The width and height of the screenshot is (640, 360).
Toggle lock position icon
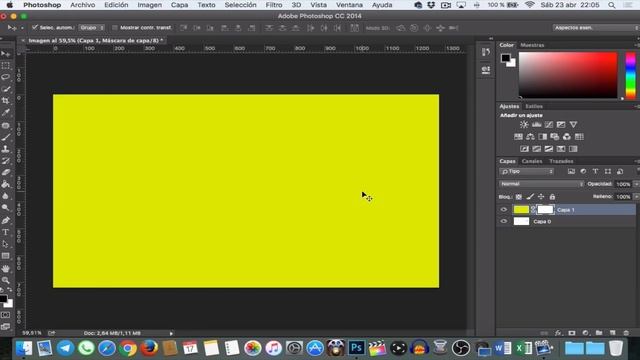[x=541, y=197]
